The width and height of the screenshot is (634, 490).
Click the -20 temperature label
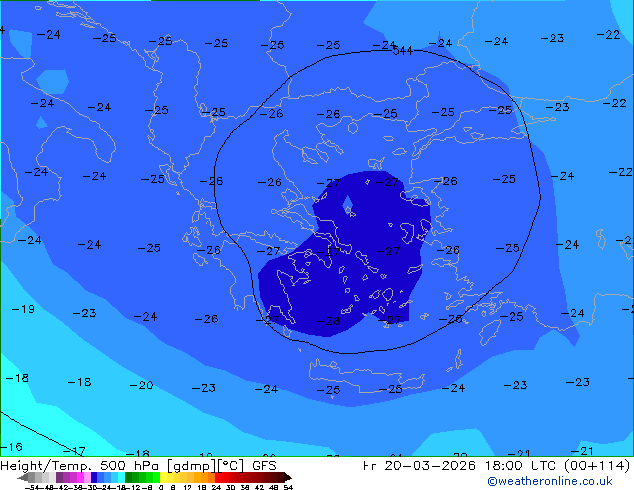[141, 385]
